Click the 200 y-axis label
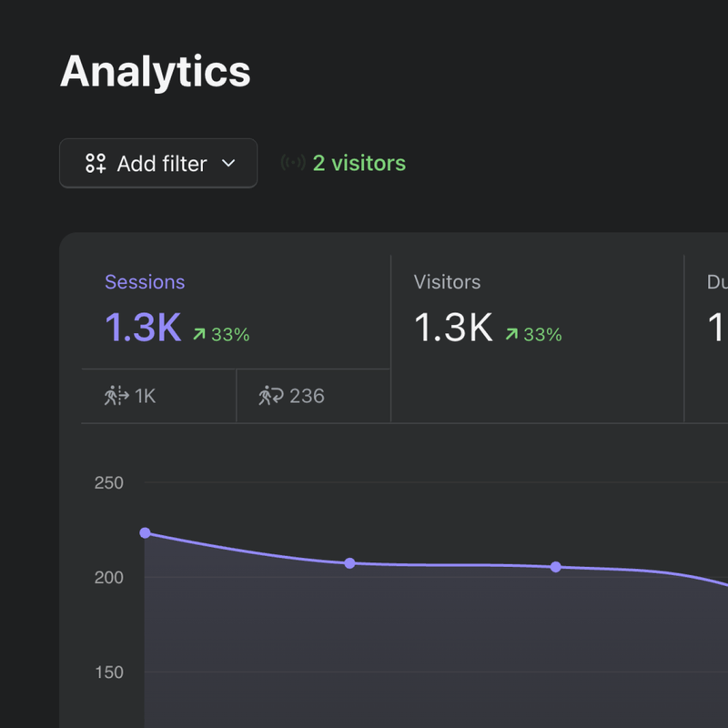Image resolution: width=728 pixels, height=728 pixels. pyautogui.click(x=108, y=578)
